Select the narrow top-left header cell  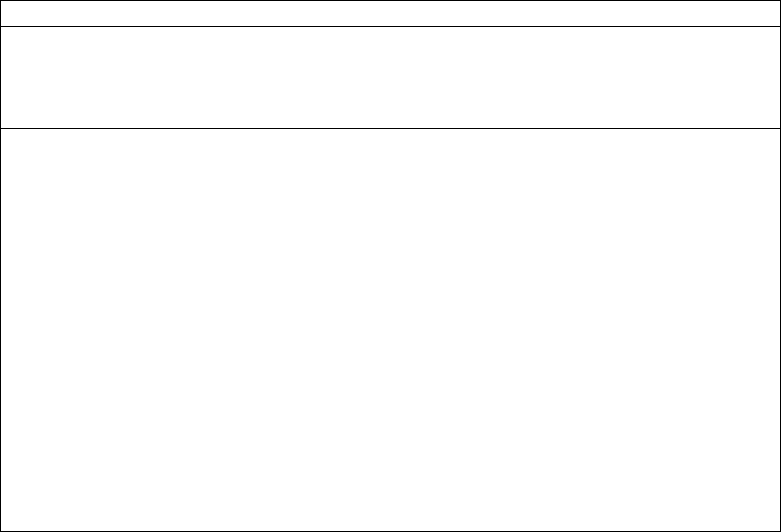tap(14, 13)
